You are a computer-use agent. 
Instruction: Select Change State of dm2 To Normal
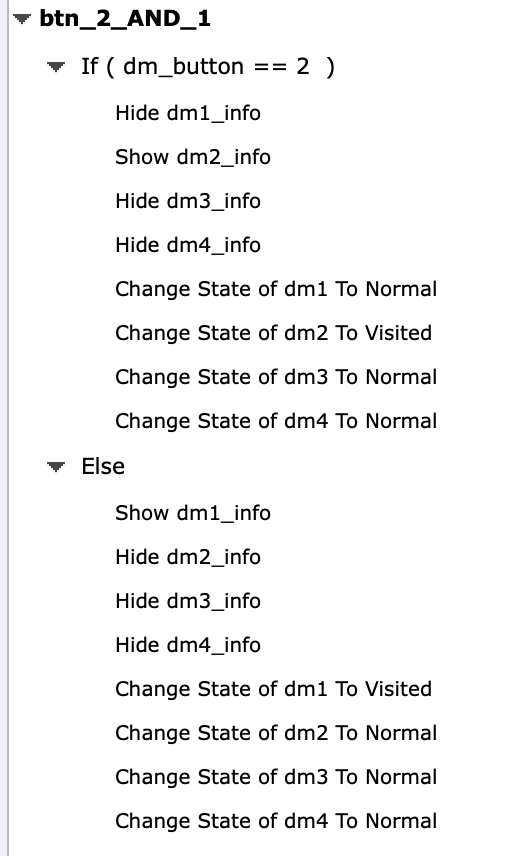click(x=276, y=733)
